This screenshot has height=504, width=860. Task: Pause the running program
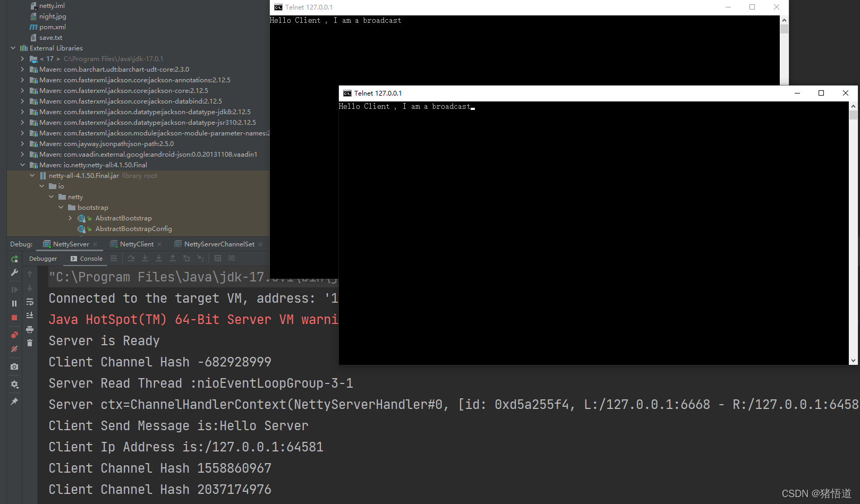coord(14,303)
